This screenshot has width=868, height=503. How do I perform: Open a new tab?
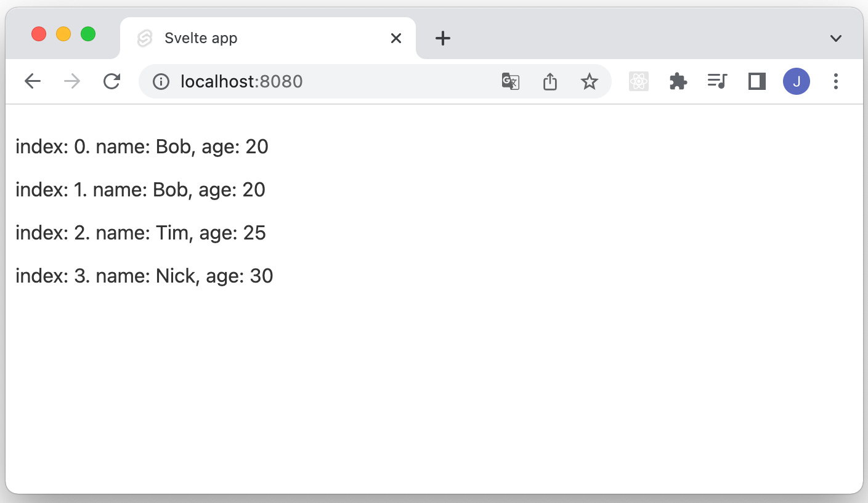[443, 38]
